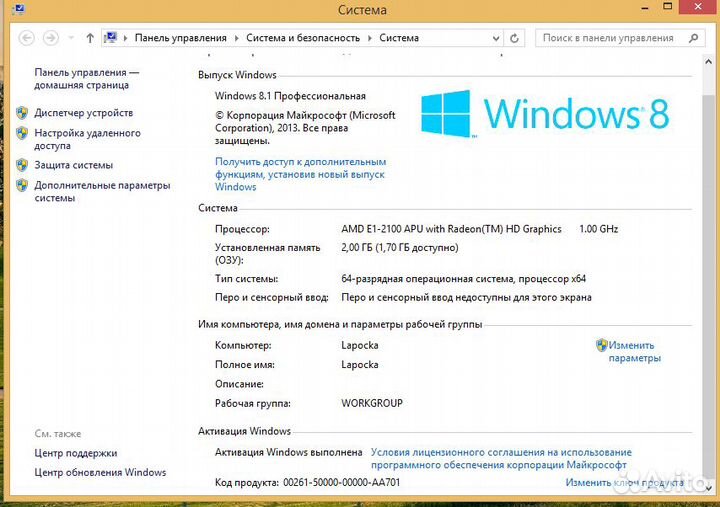Open 'Центр обновления Windows' link
The image size is (720, 507).
tap(100, 472)
